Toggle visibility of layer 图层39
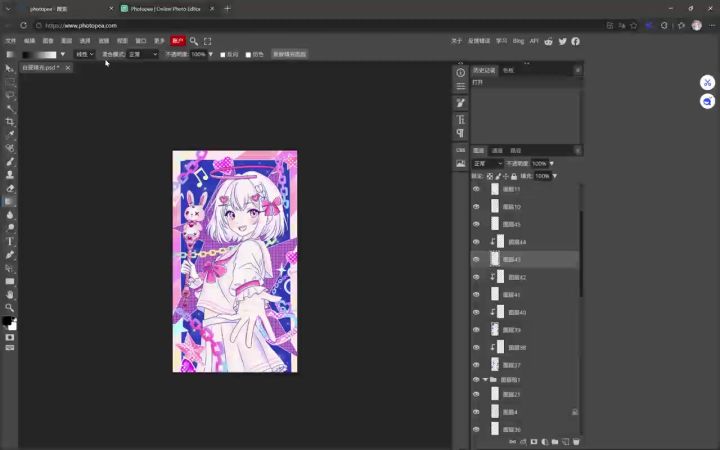 [476, 330]
